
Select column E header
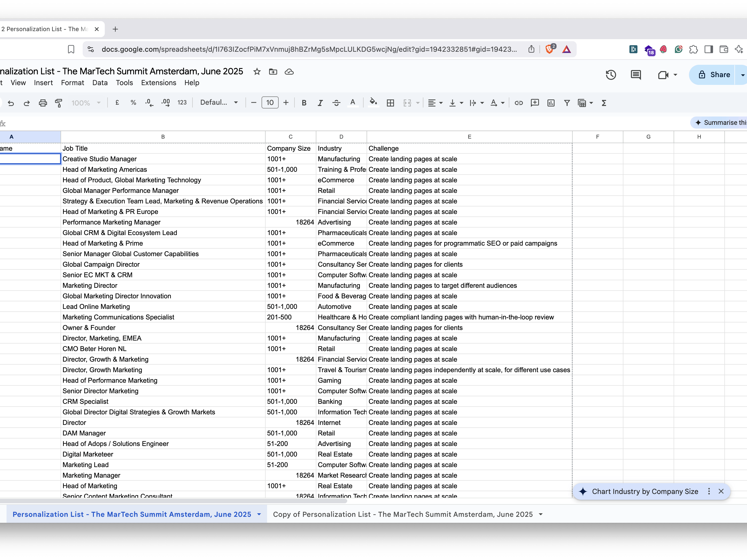pyautogui.click(x=469, y=137)
